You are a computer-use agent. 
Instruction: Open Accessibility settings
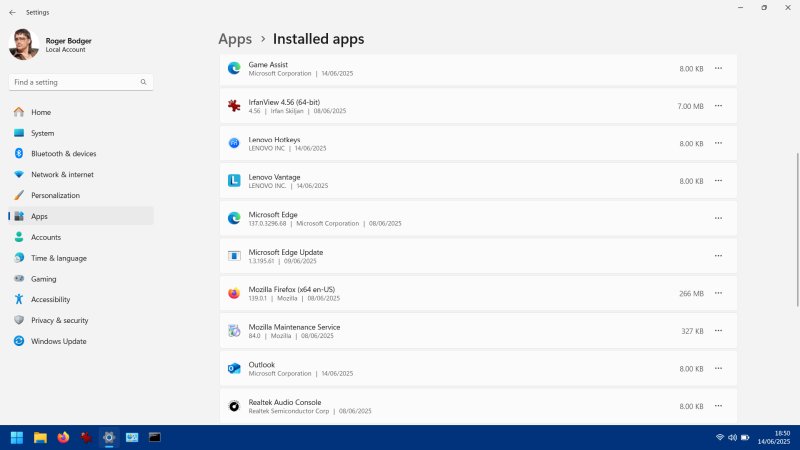click(x=81, y=299)
